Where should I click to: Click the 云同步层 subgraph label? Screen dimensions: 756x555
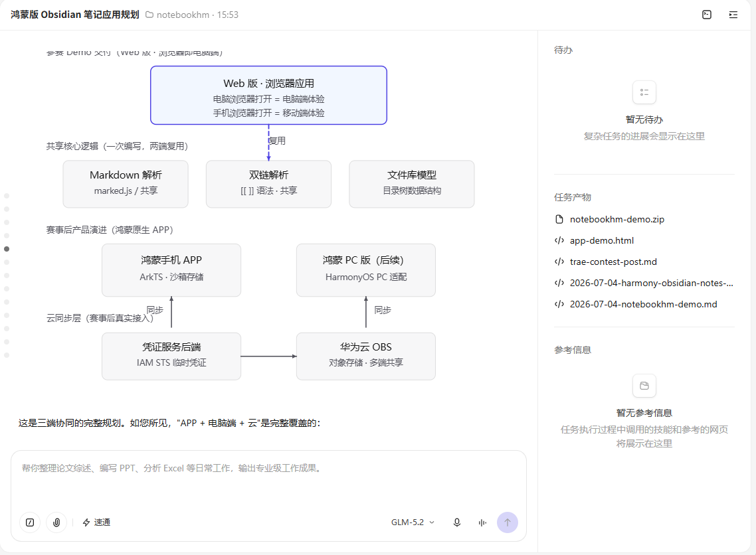pos(100,318)
